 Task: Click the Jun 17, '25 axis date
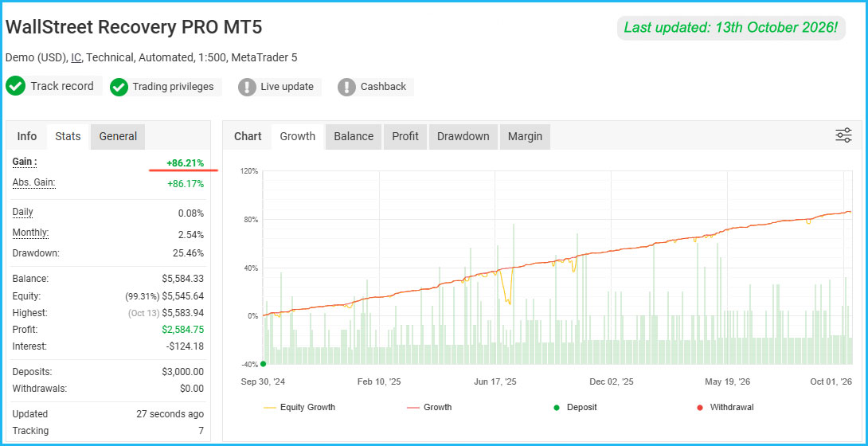(495, 381)
